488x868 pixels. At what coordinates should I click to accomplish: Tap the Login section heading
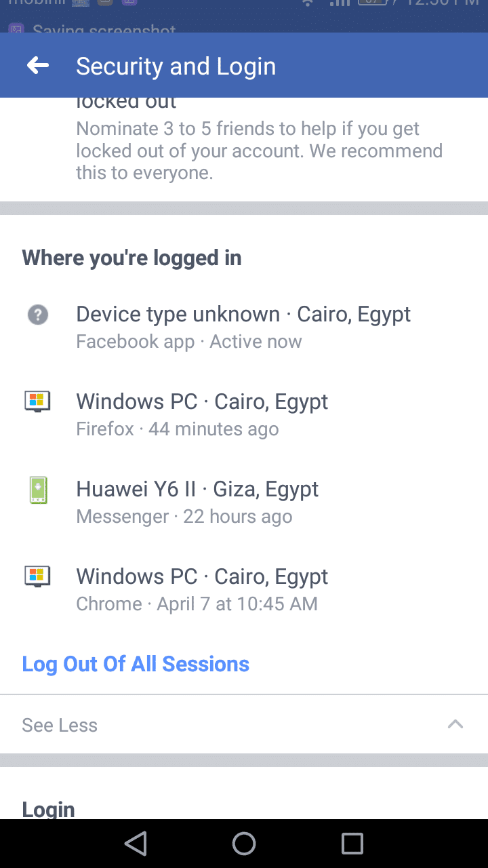pos(48,808)
